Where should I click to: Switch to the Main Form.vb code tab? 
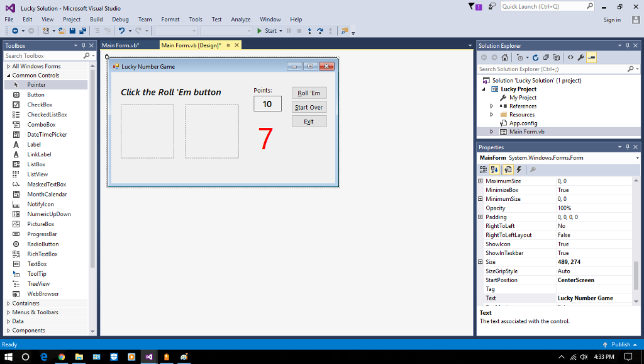click(x=119, y=45)
